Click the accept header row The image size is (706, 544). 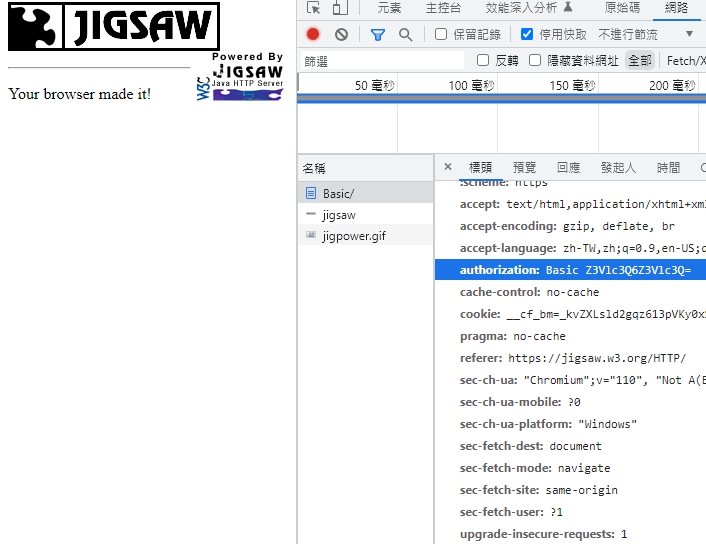[570, 204]
